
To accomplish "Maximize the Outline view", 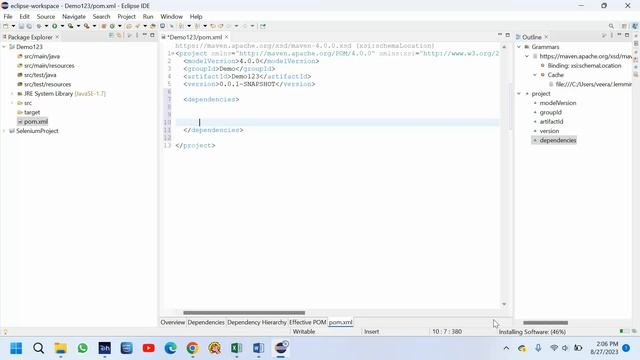I will coord(627,36).
